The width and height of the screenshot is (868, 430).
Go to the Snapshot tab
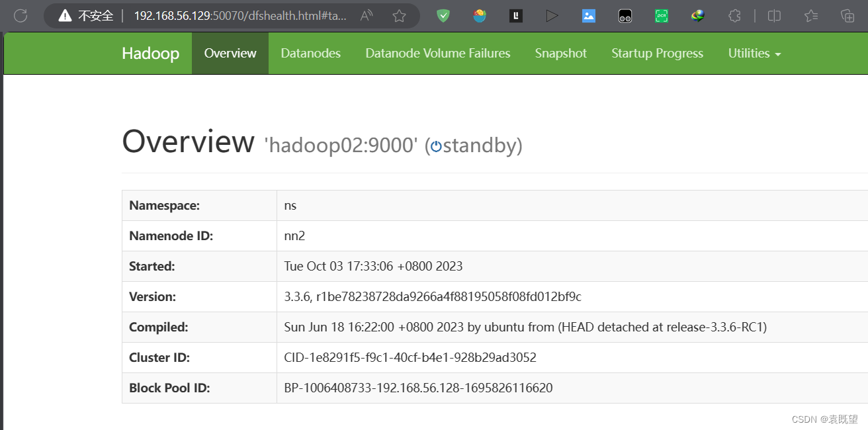point(561,54)
